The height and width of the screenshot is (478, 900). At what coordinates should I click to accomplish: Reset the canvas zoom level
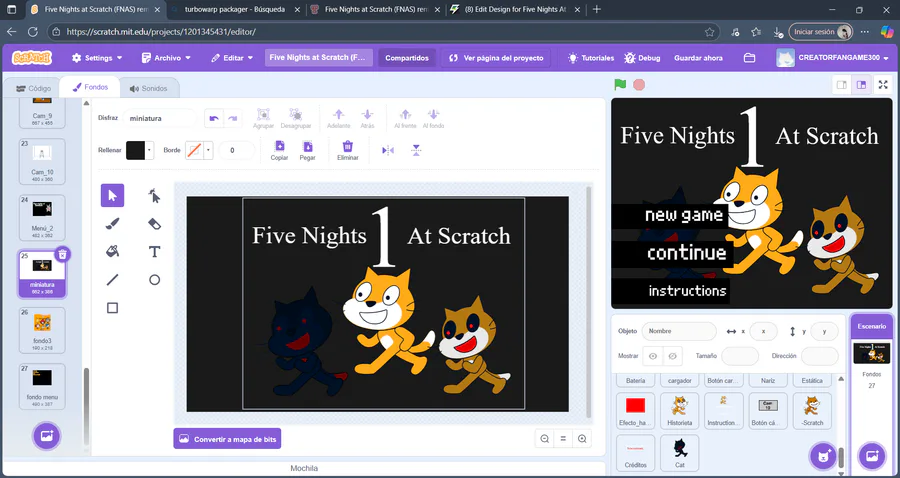click(563, 439)
